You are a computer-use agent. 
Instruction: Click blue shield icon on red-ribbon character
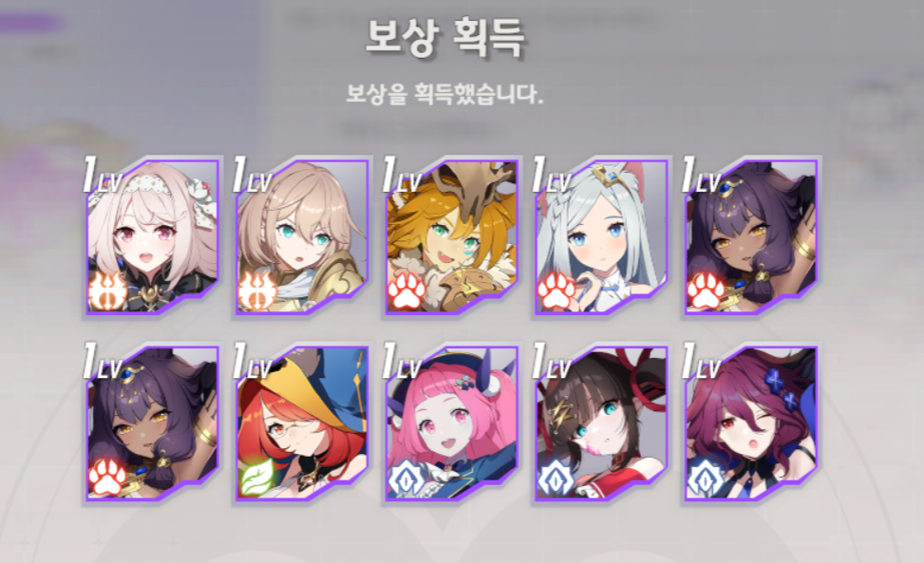556,479
